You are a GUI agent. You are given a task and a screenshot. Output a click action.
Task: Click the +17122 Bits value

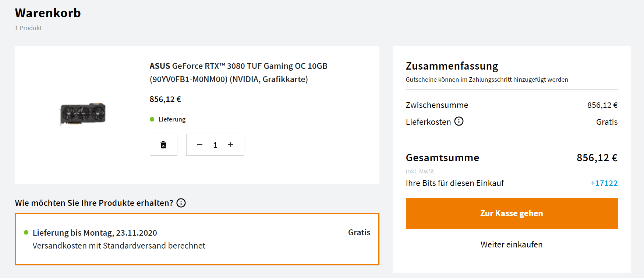click(x=604, y=183)
